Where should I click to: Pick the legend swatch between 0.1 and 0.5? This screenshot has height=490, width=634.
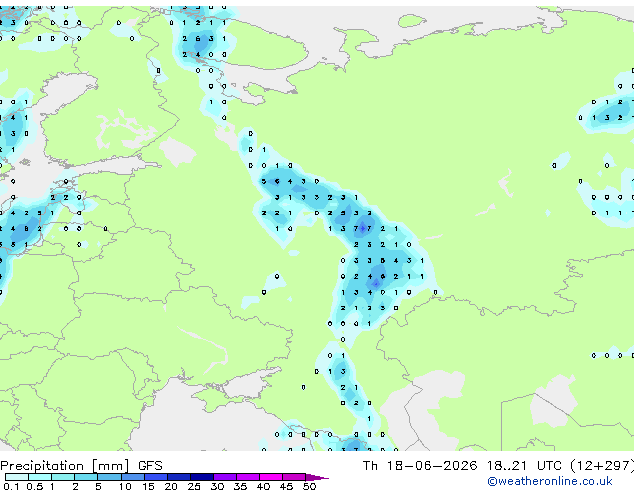point(17,477)
